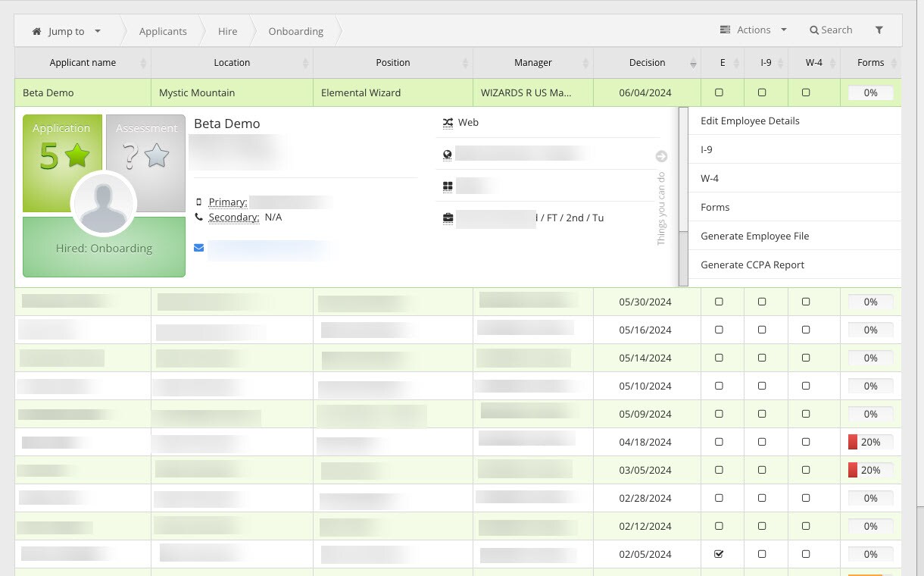
Task: Toggle E checkbox for Beta Demo row
Action: point(719,92)
